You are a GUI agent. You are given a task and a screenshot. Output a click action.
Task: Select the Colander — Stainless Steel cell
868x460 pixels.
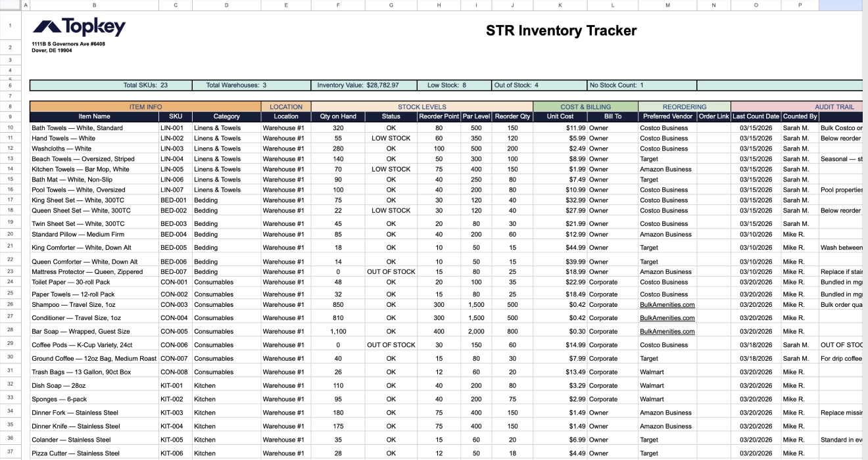pyautogui.click(x=94, y=440)
